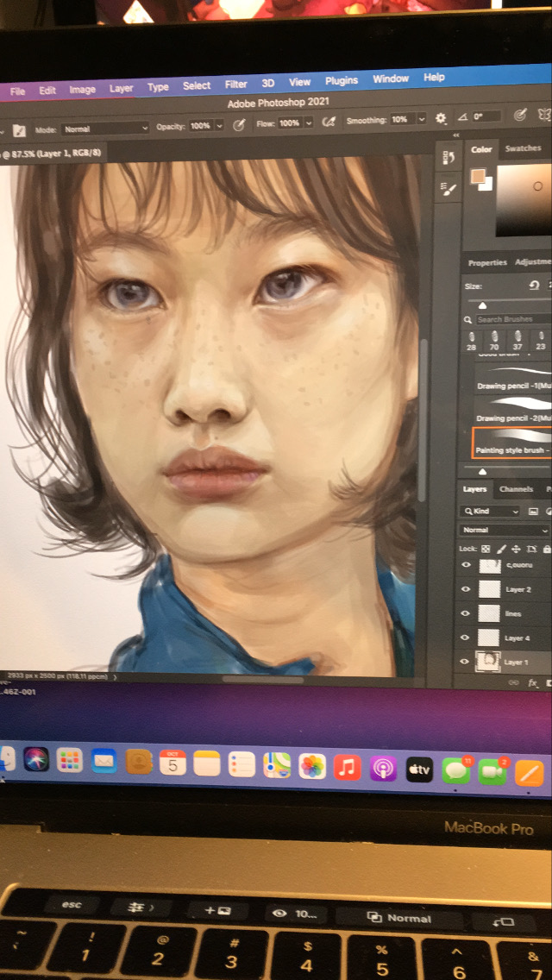
Task: Click the Search Brushes field
Action: [x=513, y=319]
